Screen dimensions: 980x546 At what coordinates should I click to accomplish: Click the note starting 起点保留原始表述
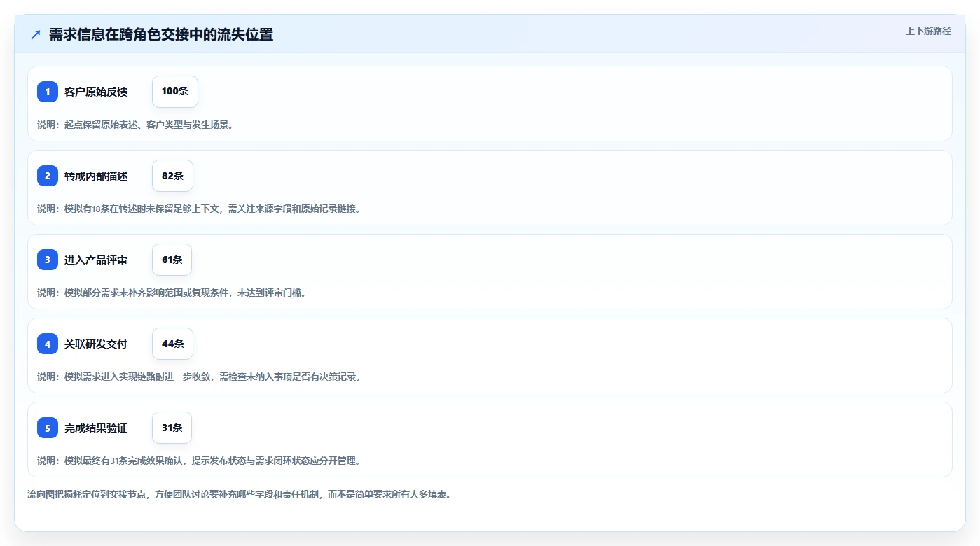[x=135, y=125]
